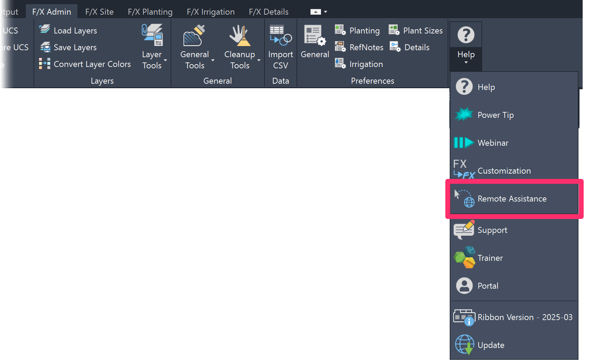The height and width of the screenshot is (364, 598).
Task: Expand the General Tools dropdown arrow
Action: 213,60
